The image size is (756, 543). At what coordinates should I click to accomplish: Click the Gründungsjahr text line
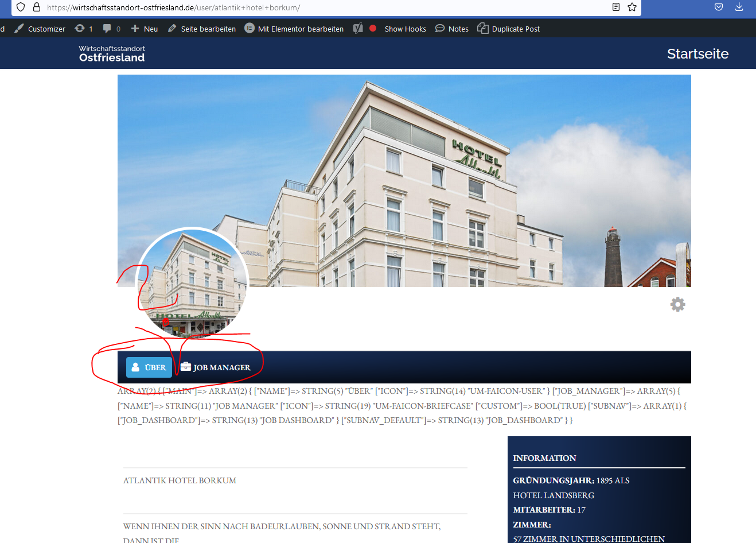tap(571, 480)
